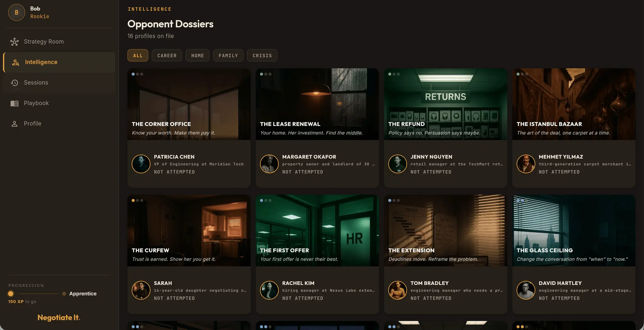Click the Strategy Room network icon
The image size is (644, 330).
(14, 42)
